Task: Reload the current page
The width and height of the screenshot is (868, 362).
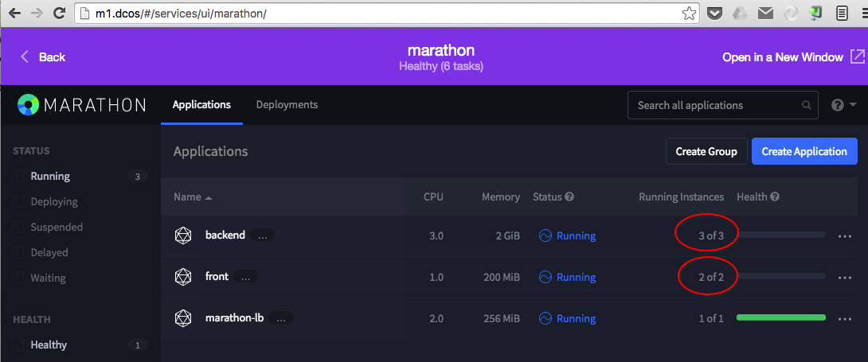Action: (x=59, y=13)
